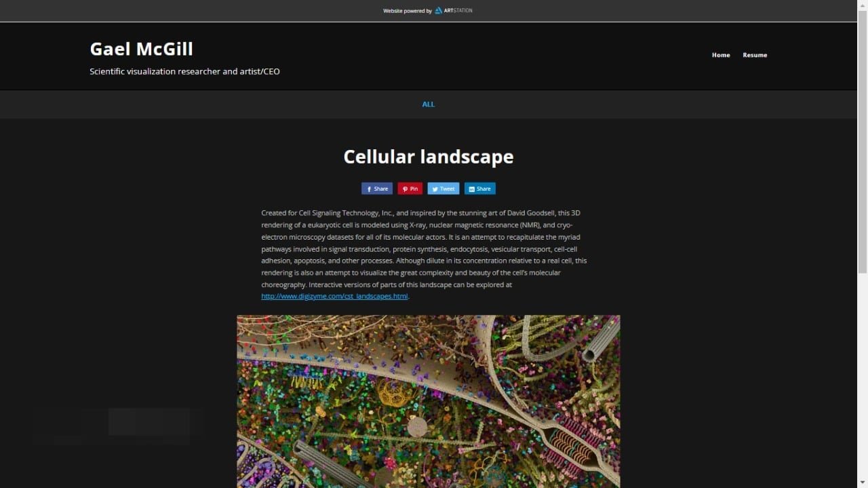Click the Gael McGill site title
868x488 pixels.
point(141,49)
